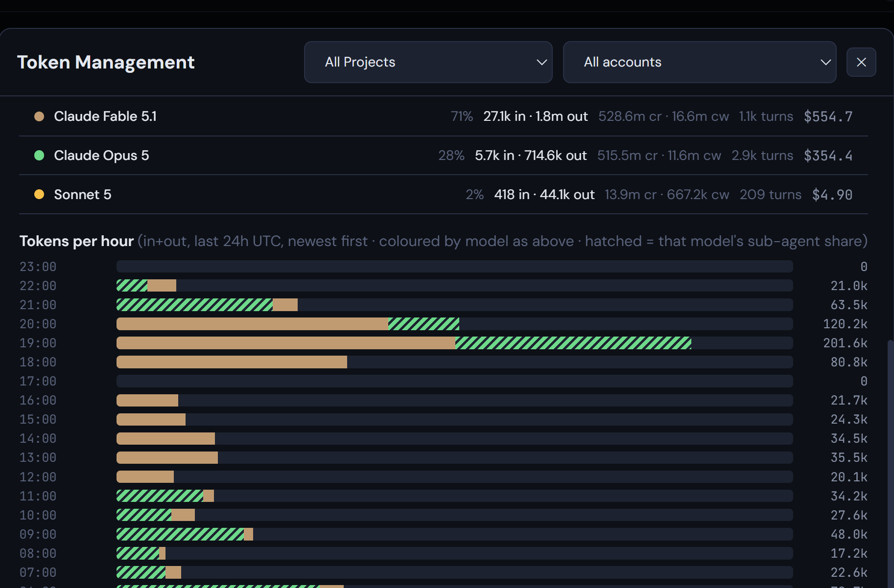This screenshot has height=588, width=894.
Task: Close the Token Management panel
Action: 861,62
